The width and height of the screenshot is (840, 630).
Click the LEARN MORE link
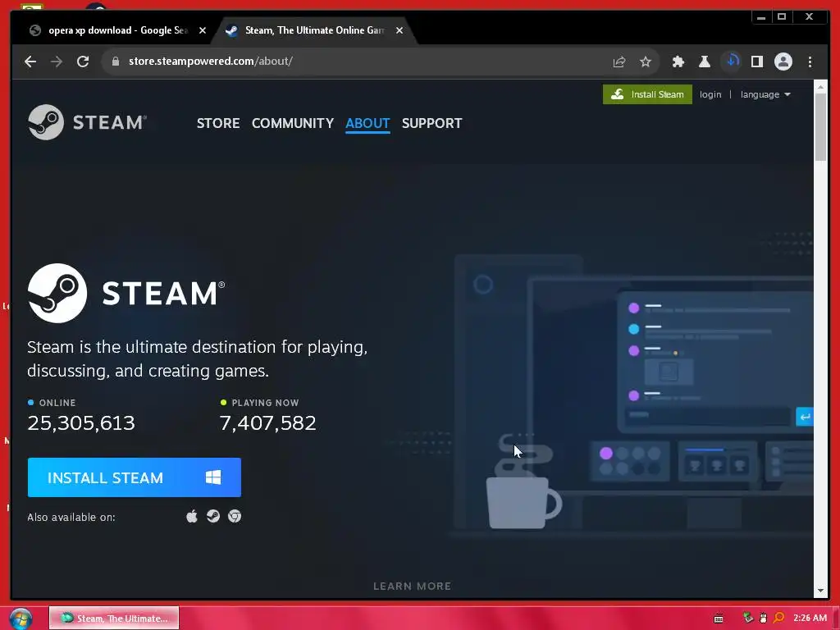[x=412, y=586]
